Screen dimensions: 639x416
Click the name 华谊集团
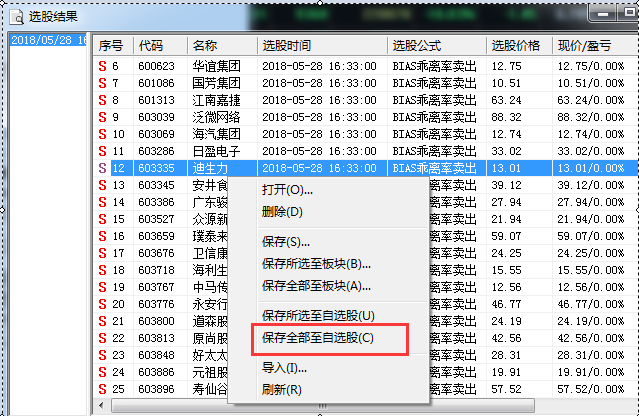(x=216, y=66)
